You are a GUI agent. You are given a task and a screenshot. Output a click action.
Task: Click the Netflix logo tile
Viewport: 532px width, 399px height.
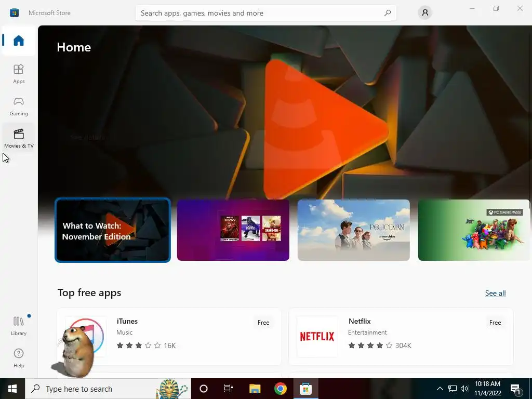(x=317, y=337)
